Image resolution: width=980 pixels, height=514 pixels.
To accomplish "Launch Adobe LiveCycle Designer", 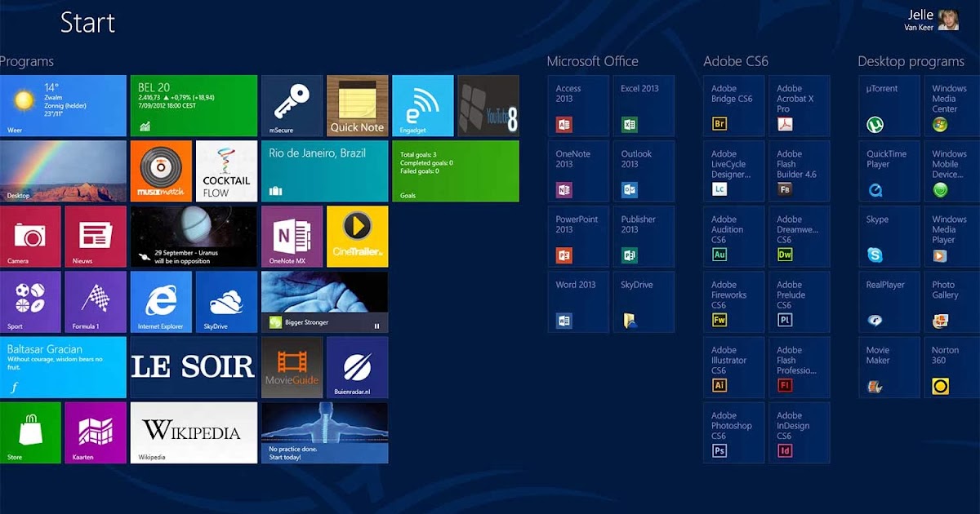I will [733, 171].
